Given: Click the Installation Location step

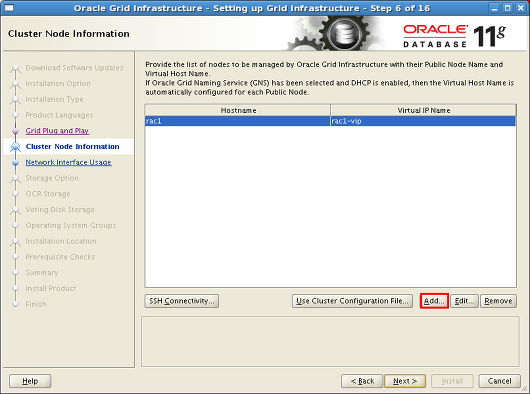Looking at the screenshot, I should tap(61, 241).
